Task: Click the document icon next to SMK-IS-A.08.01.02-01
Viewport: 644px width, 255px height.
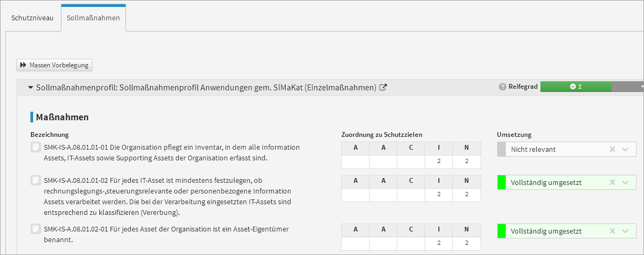Action: 35,229
